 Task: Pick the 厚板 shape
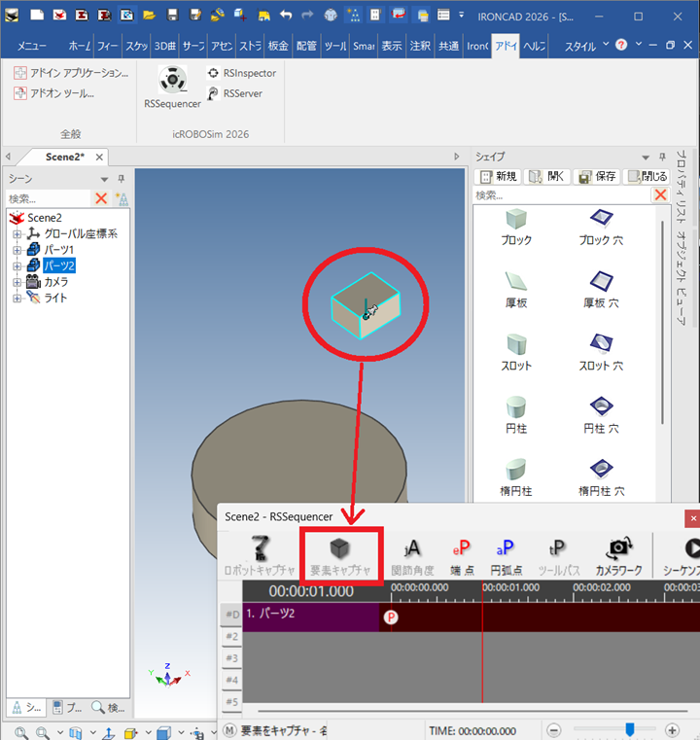tap(516, 290)
